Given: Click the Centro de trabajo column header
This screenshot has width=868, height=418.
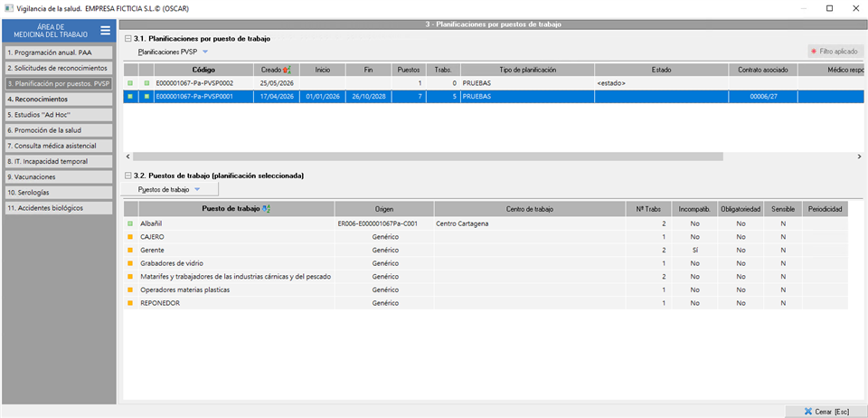Looking at the screenshot, I should pyautogui.click(x=530, y=209).
